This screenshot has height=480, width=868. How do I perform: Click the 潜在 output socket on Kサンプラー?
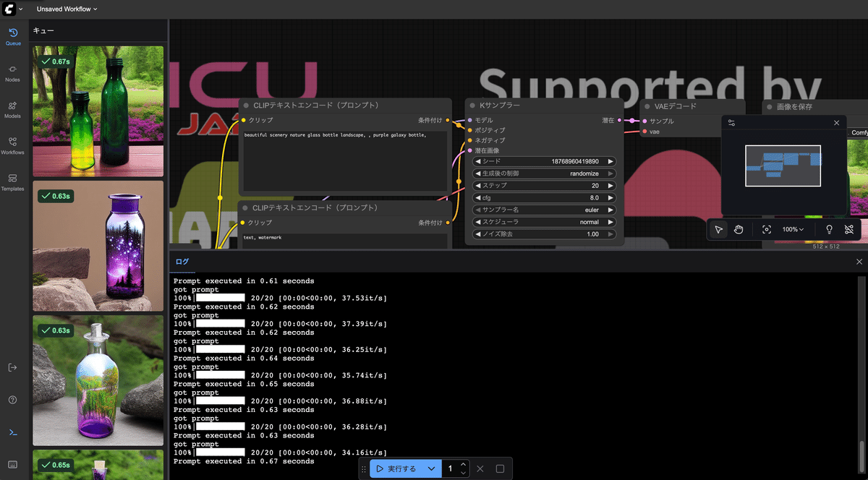619,120
